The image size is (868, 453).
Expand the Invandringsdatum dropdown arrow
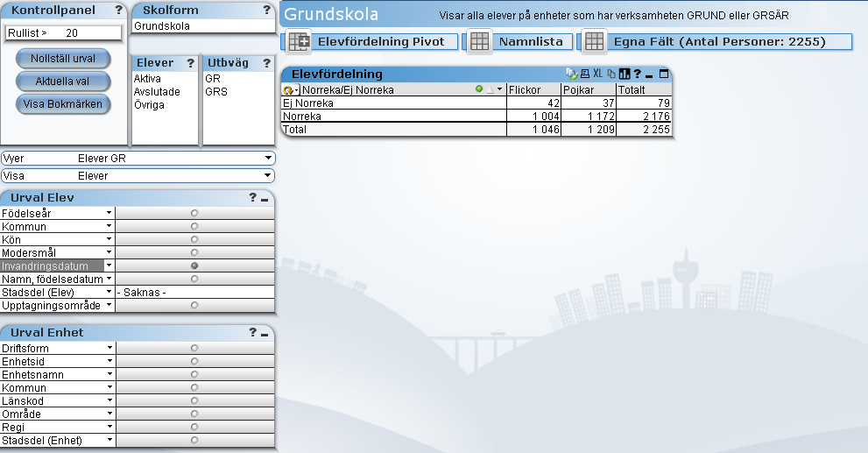tap(109, 265)
